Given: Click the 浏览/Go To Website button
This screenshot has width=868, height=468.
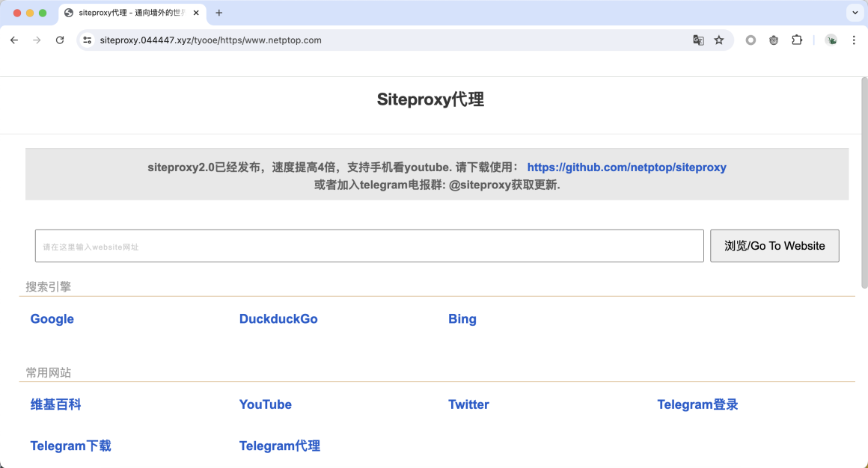Looking at the screenshot, I should (x=774, y=245).
